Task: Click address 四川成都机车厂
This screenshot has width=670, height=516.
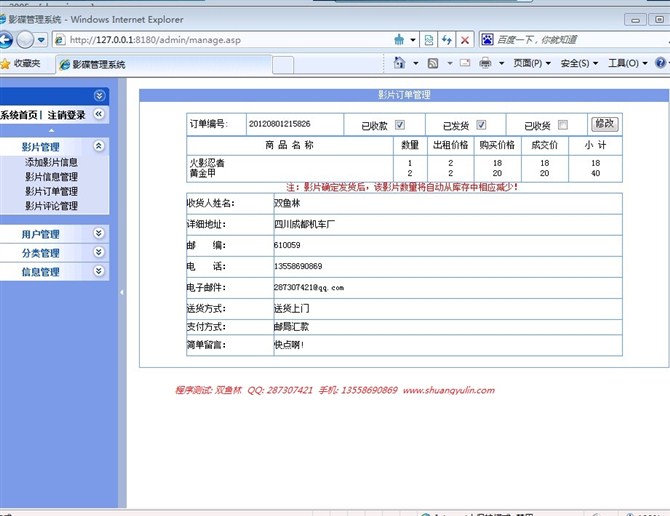Action: tap(304, 224)
